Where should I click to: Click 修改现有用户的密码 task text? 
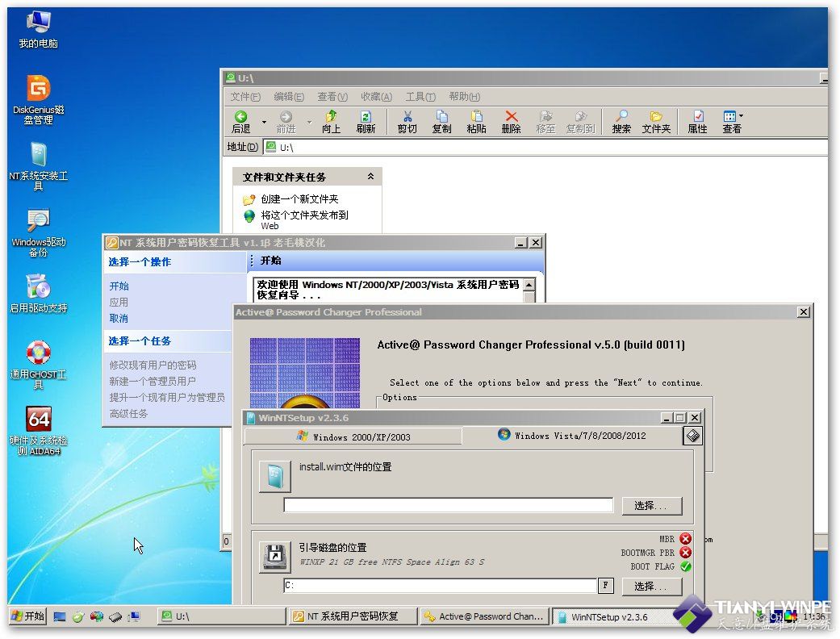click(x=153, y=365)
